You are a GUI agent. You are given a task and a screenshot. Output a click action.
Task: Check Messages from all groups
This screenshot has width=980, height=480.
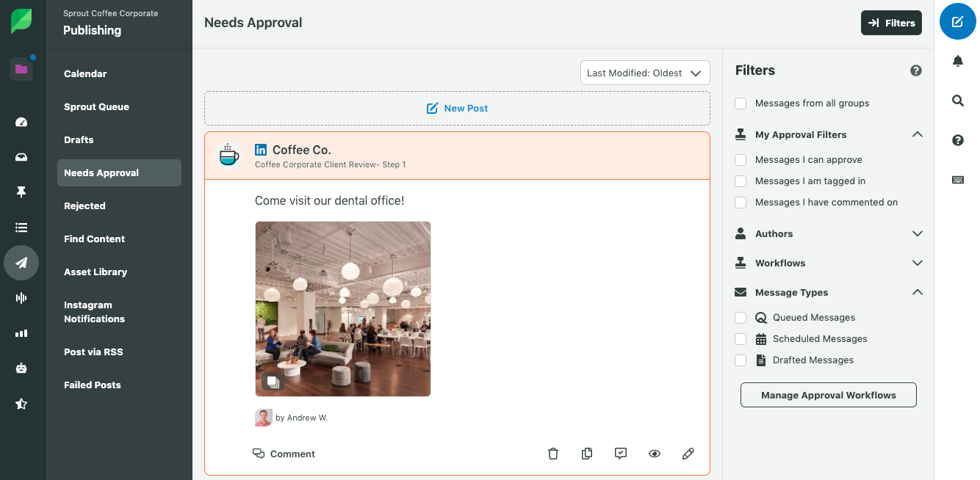pyautogui.click(x=741, y=103)
